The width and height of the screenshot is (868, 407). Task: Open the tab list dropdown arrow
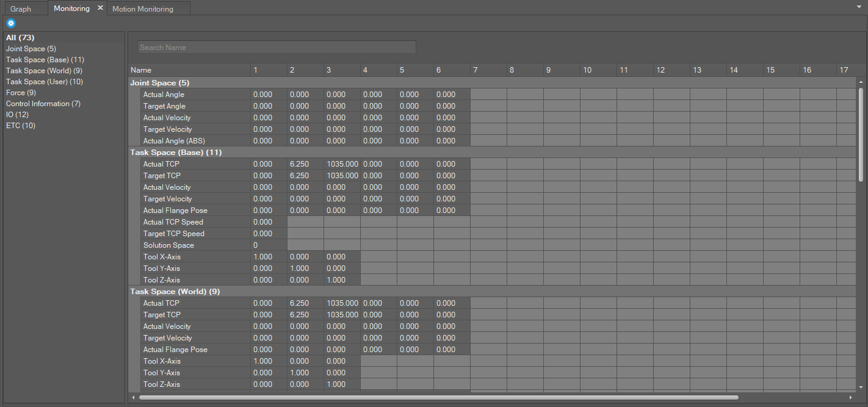859,5
